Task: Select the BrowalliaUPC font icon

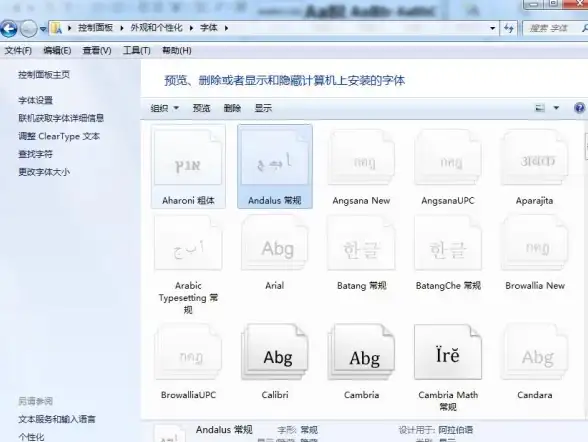Action: pos(188,352)
